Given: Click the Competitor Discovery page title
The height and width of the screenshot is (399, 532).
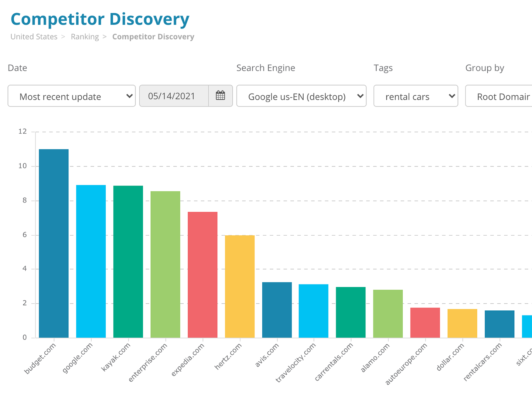Looking at the screenshot, I should (x=100, y=19).
